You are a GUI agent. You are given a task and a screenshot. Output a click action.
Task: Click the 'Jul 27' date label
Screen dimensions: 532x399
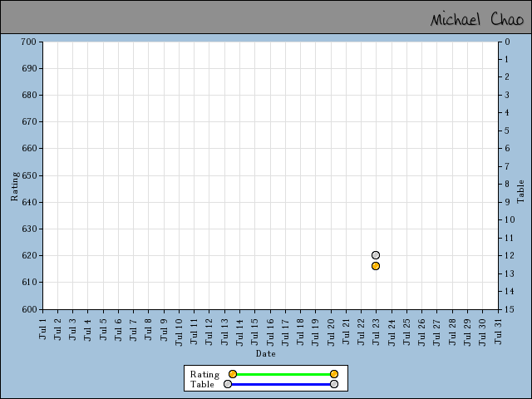click(x=436, y=332)
